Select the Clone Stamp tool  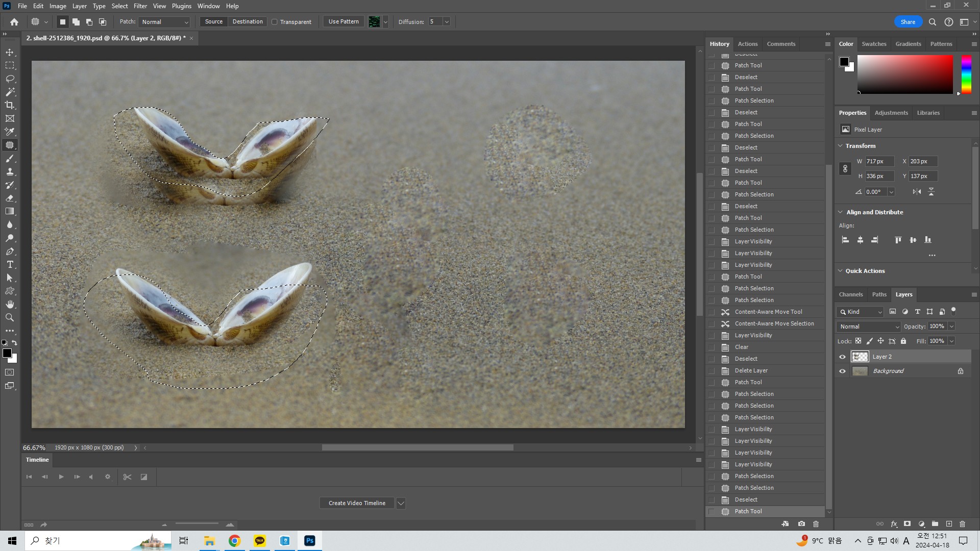pos(10,171)
